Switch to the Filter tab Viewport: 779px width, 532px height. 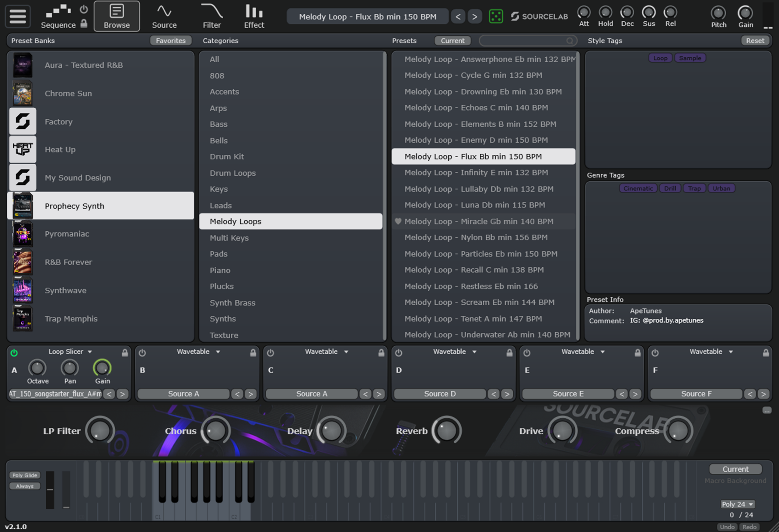pyautogui.click(x=212, y=16)
